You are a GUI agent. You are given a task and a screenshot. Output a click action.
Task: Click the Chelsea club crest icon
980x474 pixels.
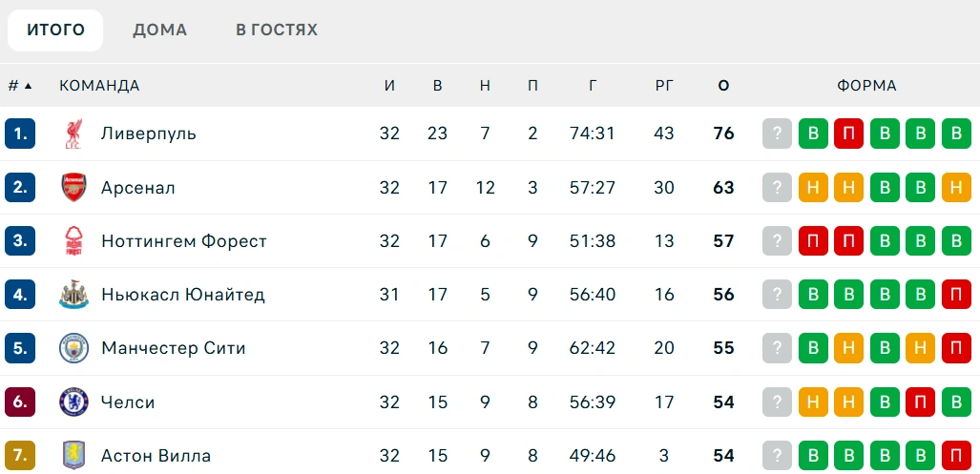click(x=73, y=402)
